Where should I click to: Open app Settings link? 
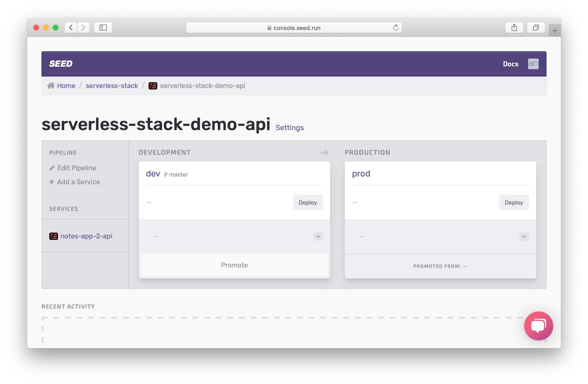290,128
